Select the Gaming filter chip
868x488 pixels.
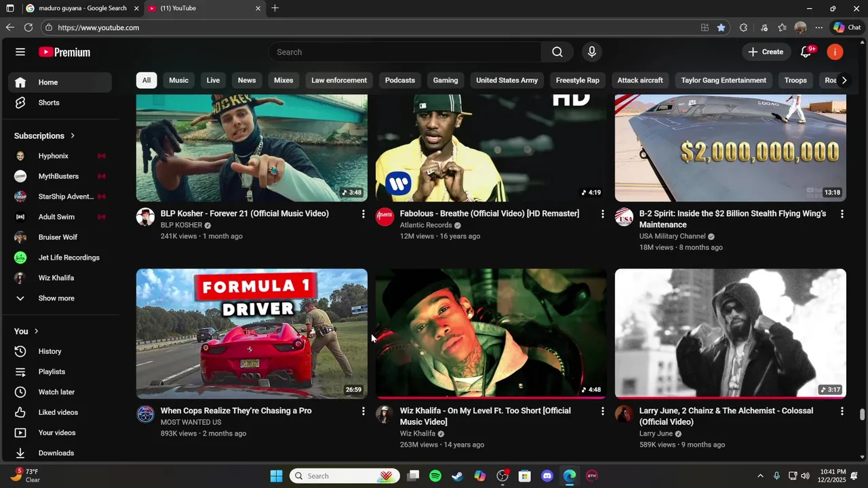pyautogui.click(x=446, y=81)
